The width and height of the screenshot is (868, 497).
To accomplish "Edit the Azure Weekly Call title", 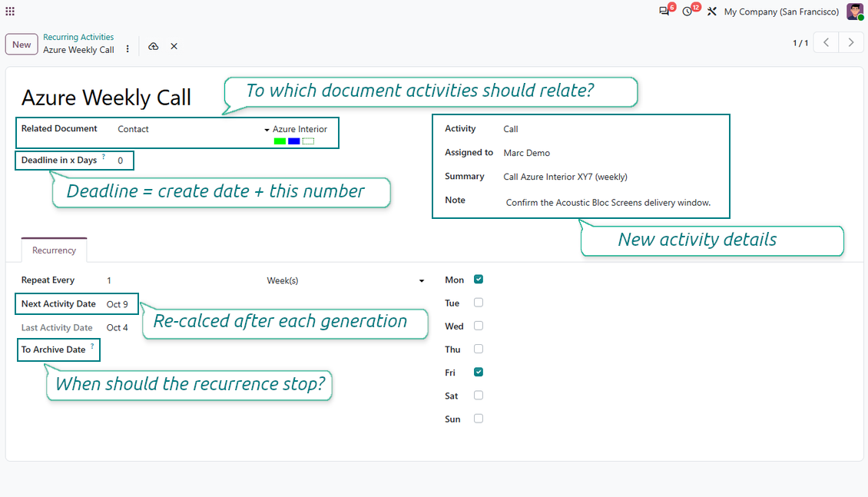I will coord(106,98).
